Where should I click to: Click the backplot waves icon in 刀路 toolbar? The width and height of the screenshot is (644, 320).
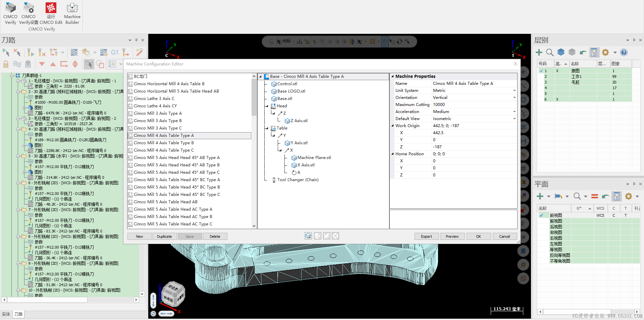(x=74, y=52)
